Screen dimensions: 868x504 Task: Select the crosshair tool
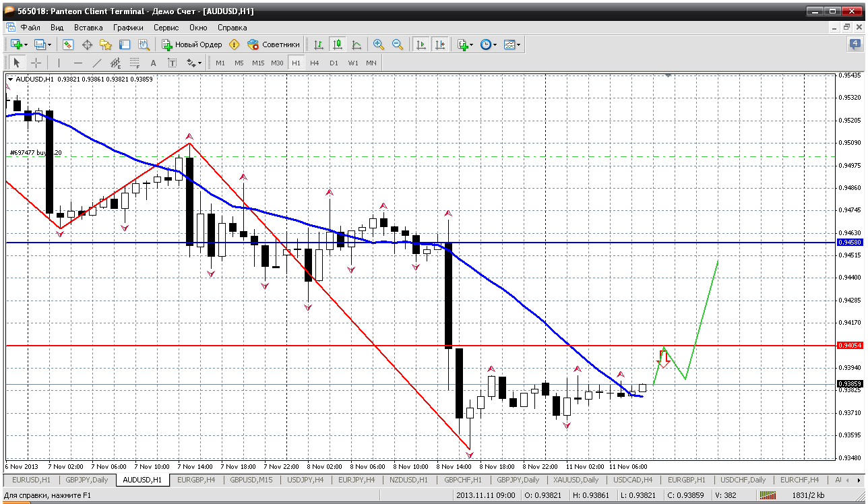(x=36, y=63)
